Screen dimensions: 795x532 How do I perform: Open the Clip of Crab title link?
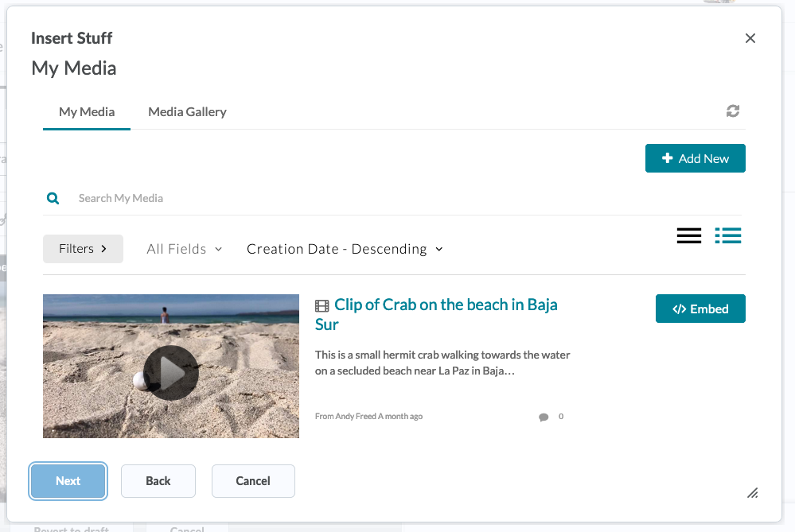coord(445,305)
